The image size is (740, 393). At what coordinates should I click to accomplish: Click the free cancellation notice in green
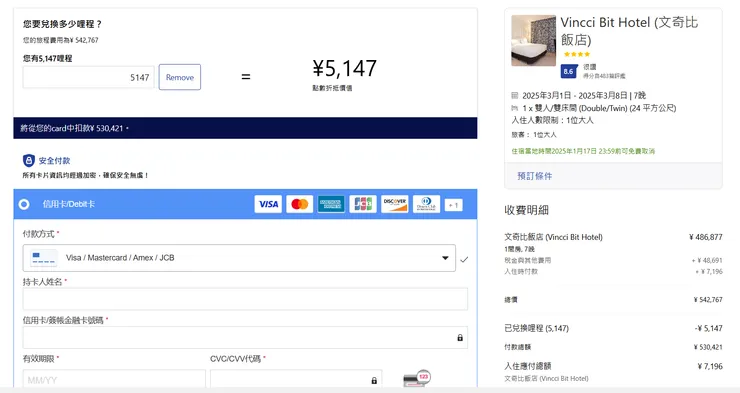tap(583, 151)
